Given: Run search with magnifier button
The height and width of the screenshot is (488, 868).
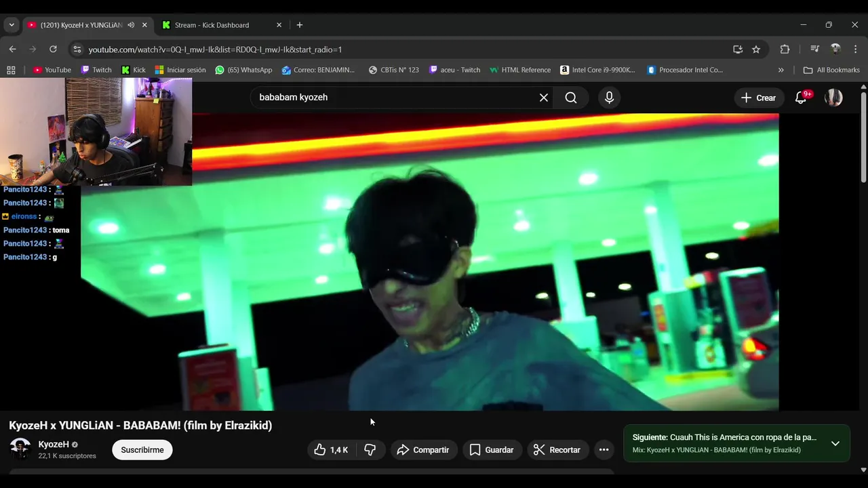Looking at the screenshot, I should point(571,98).
